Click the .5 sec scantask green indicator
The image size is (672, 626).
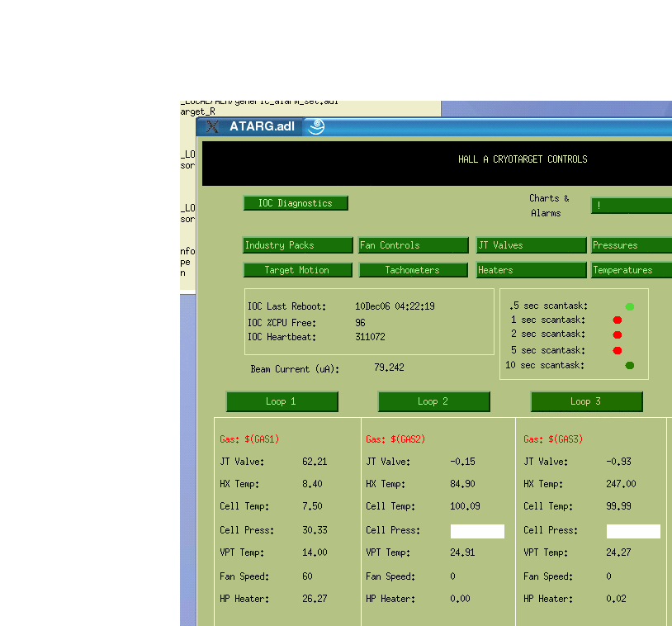[x=630, y=306]
